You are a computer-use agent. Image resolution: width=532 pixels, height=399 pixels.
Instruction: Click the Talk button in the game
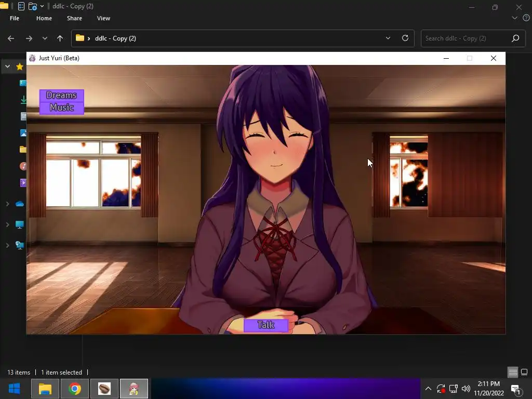pos(266,325)
